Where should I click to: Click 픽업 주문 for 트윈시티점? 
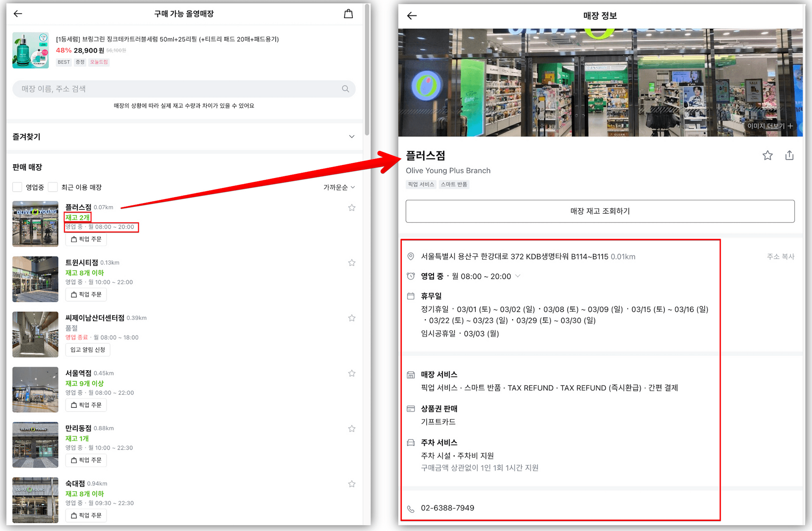[x=86, y=294]
